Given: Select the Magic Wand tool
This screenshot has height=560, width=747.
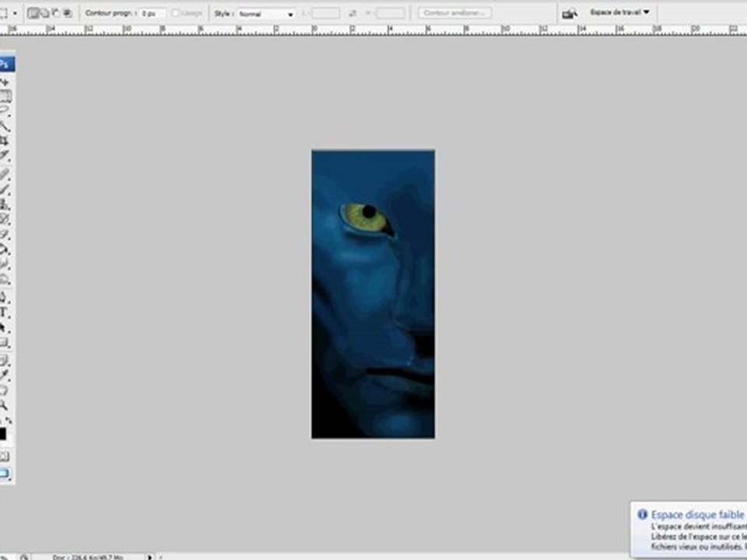Looking at the screenshot, I should click(5, 126).
